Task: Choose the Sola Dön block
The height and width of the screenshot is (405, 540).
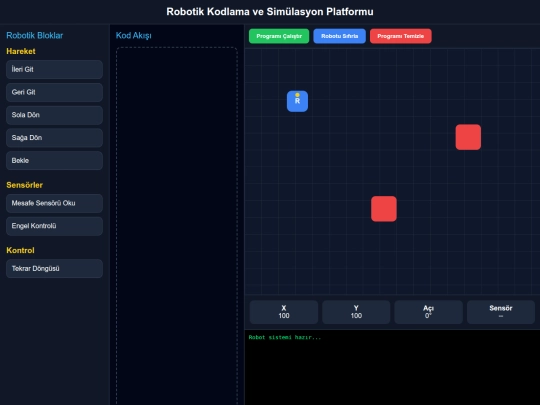Action: pos(54,115)
